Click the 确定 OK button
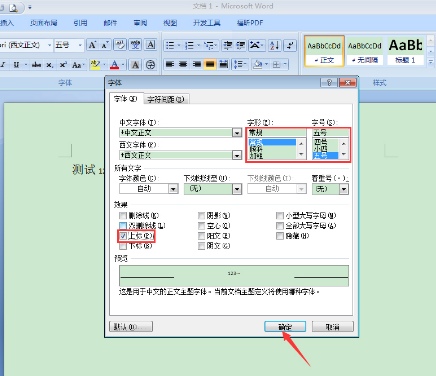 click(285, 327)
